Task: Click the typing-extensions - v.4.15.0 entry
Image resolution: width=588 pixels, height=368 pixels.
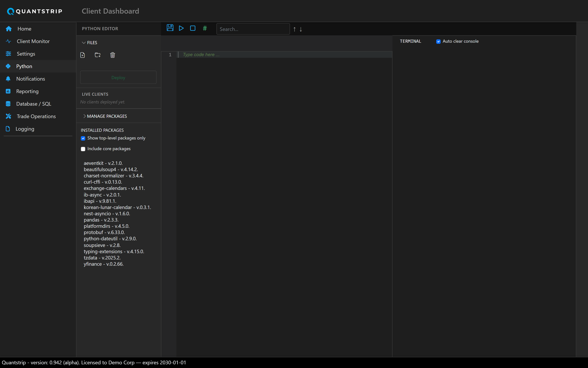Action: pyautogui.click(x=114, y=251)
